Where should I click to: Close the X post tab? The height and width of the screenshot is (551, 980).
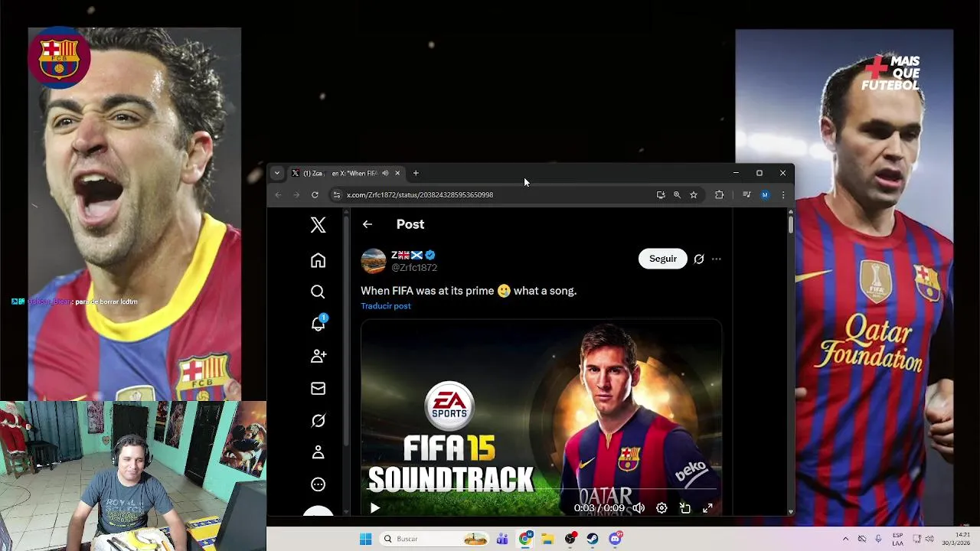(397, 174)
